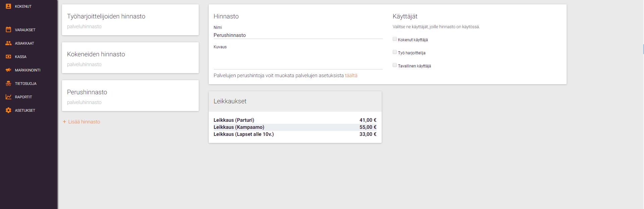This screenshot has height=209, width=644.
Task: Select the Perushinnasto list card
Action: pyautogui.click(x=130, y=96)
